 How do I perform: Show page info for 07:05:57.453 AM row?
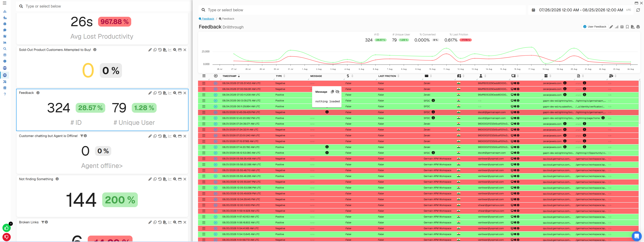point(584,83)
